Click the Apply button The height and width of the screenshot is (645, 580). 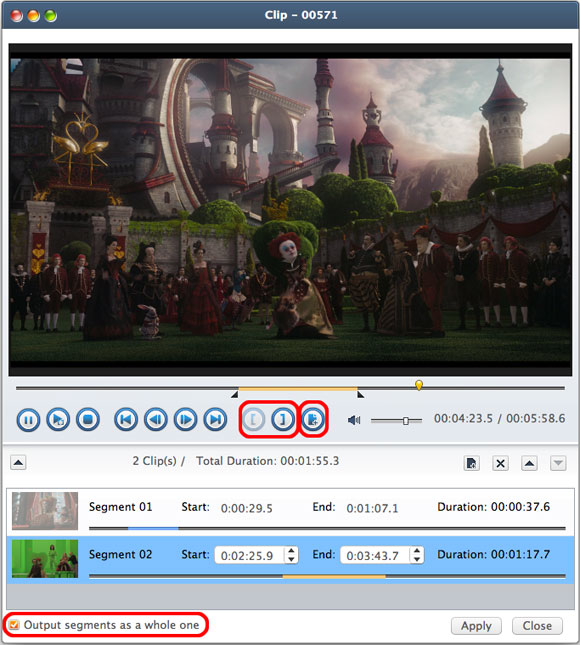coord(476,626)
